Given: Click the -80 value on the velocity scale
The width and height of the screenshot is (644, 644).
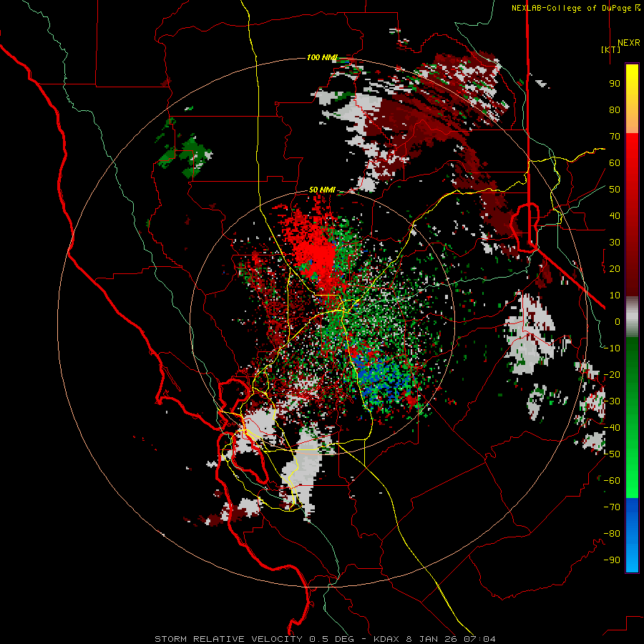Looking at the screenshot, I should click(612, 534).
